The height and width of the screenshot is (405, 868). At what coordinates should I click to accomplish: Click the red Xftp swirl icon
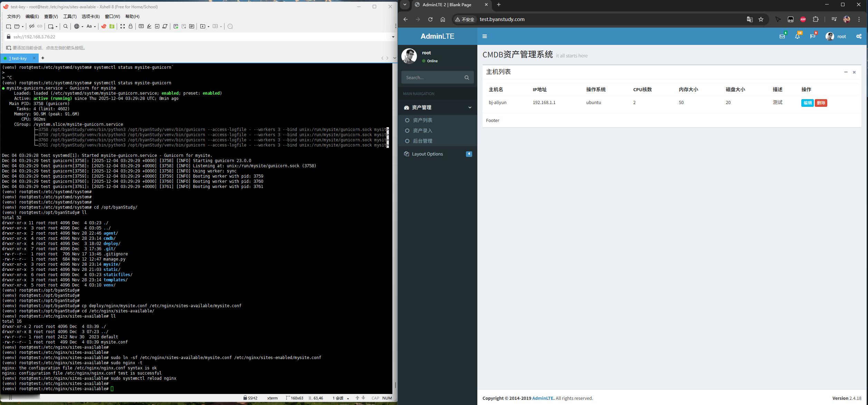104,26
